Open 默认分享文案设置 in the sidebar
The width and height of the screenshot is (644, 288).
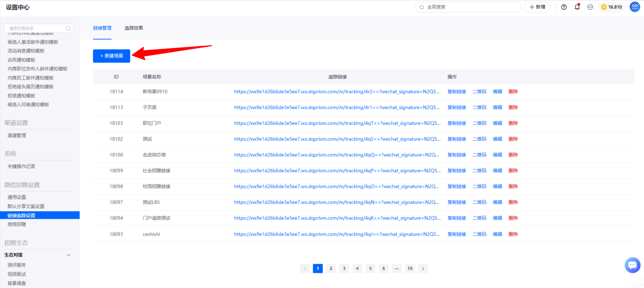[26, 207]
